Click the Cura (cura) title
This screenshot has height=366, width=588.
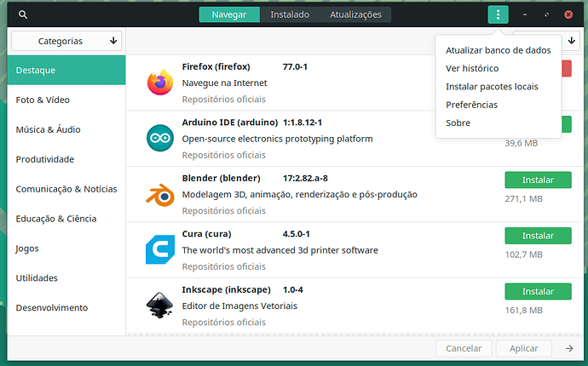(206, 234)
